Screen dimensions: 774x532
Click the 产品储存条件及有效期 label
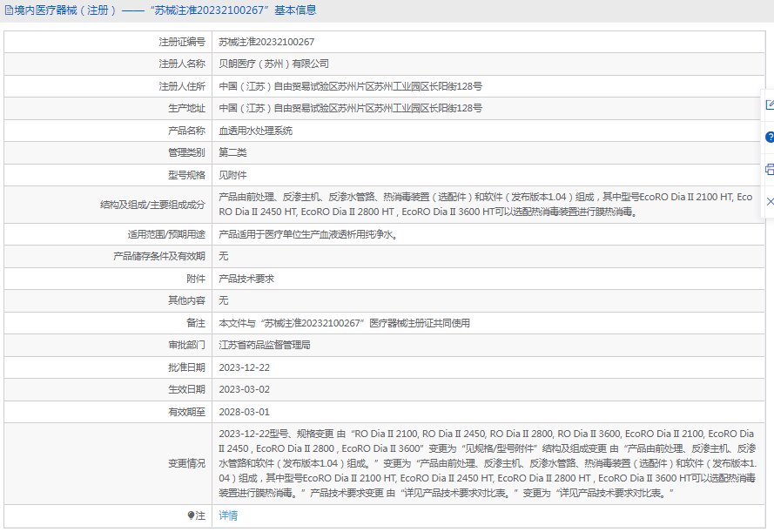tap(159, 256)
